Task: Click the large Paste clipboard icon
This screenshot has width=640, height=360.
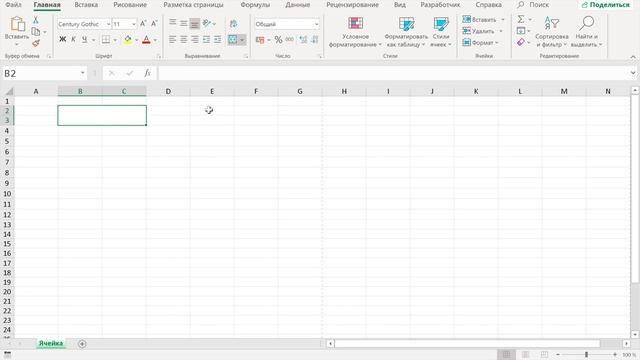Action: click(x=17, y=24)
